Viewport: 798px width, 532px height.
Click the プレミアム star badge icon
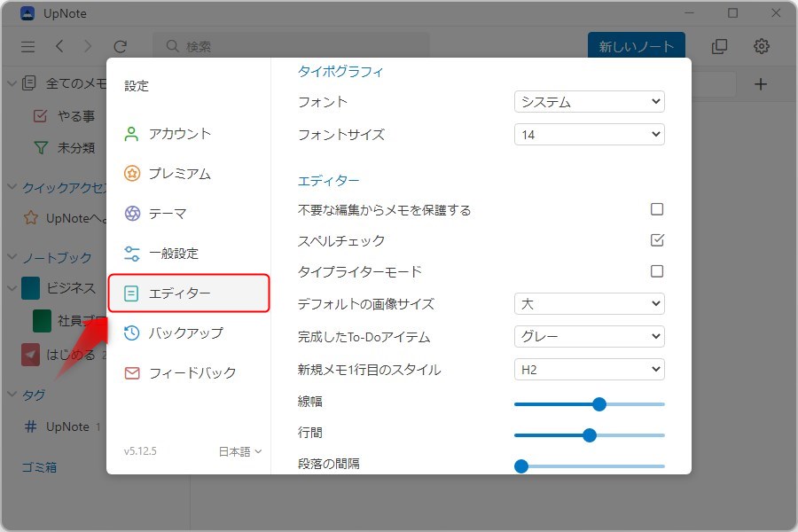click(x=132, y=174)
